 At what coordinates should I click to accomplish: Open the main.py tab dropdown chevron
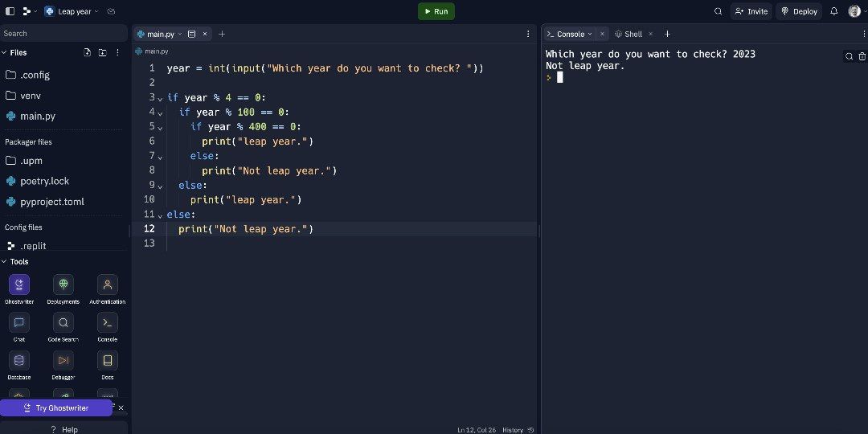click(180, 34)
